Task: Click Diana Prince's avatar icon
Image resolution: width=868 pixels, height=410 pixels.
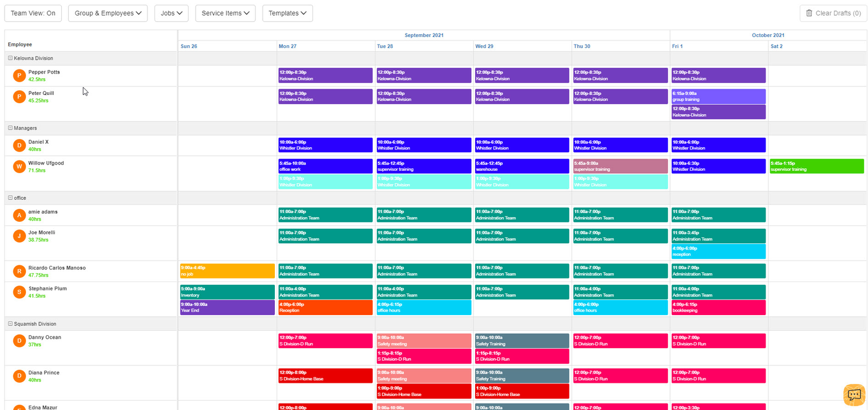Action: [x=20, y=376]
